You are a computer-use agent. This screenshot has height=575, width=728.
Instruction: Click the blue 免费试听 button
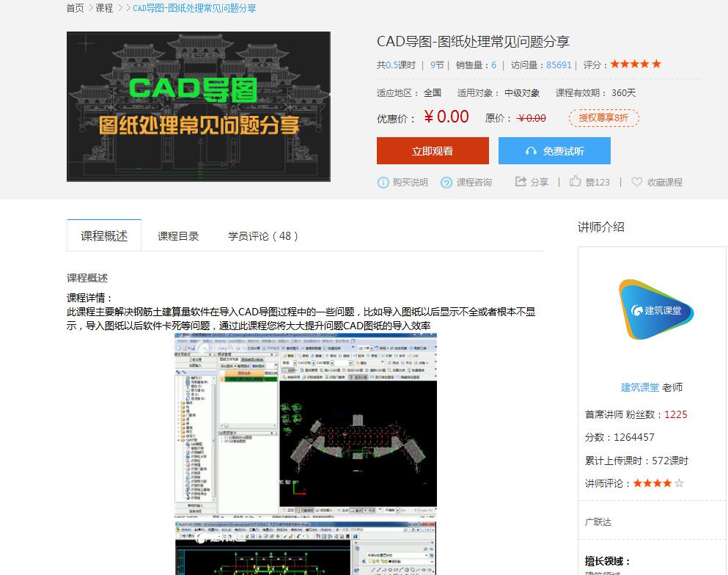554,150
